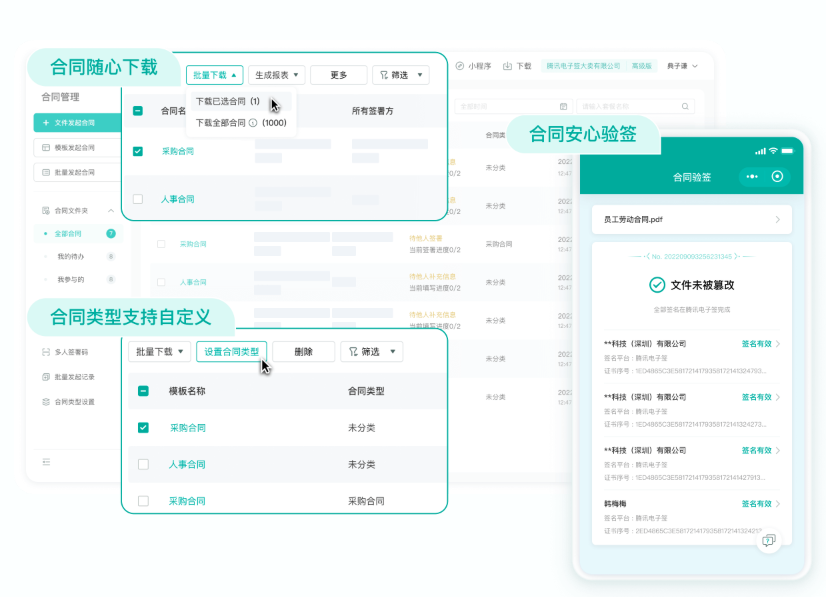The height and width of the screenshot is (597, 826).
Task: Click the 文件未被篡改 check mark icon
Action: click(657, 285)
